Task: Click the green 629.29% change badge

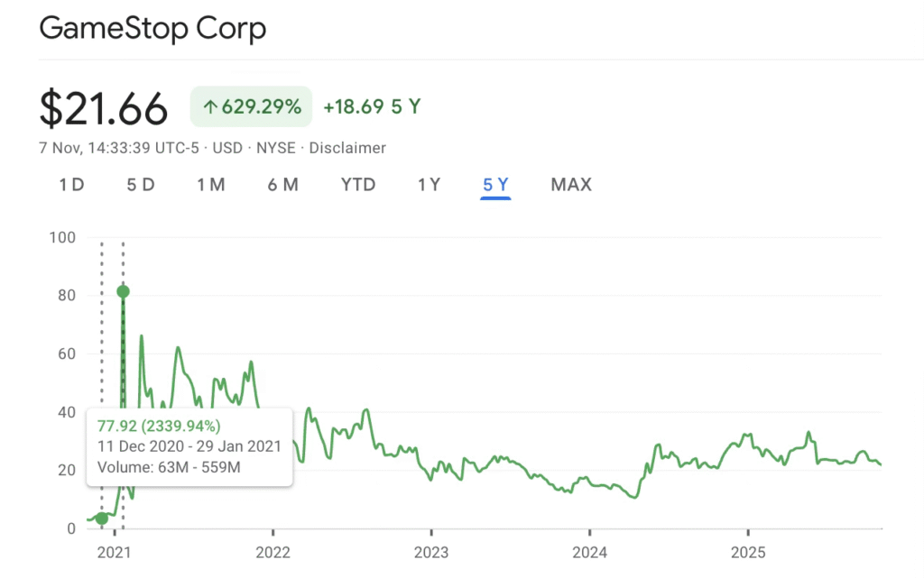Action: pos(251,106)
